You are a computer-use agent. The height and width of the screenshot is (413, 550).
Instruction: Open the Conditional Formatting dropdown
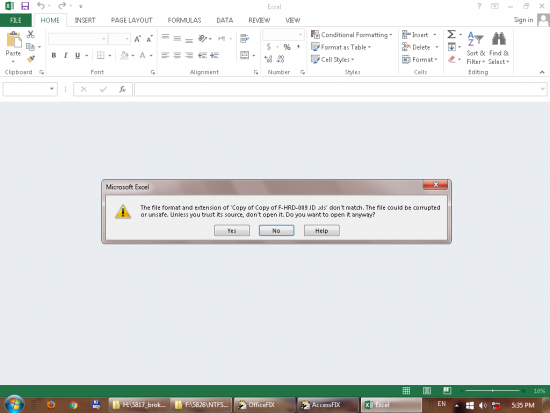click(x=352, y=35)
